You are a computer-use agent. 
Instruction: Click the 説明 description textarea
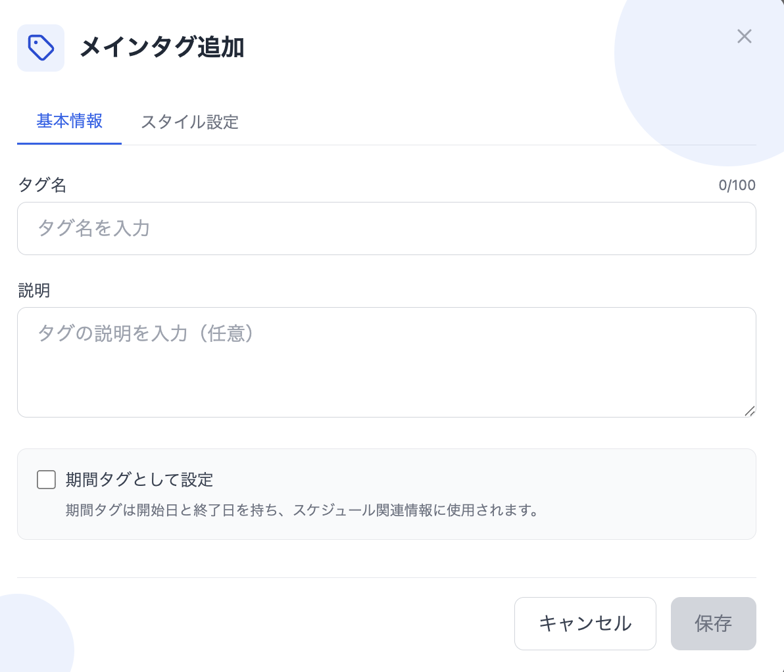pos(387,362)
